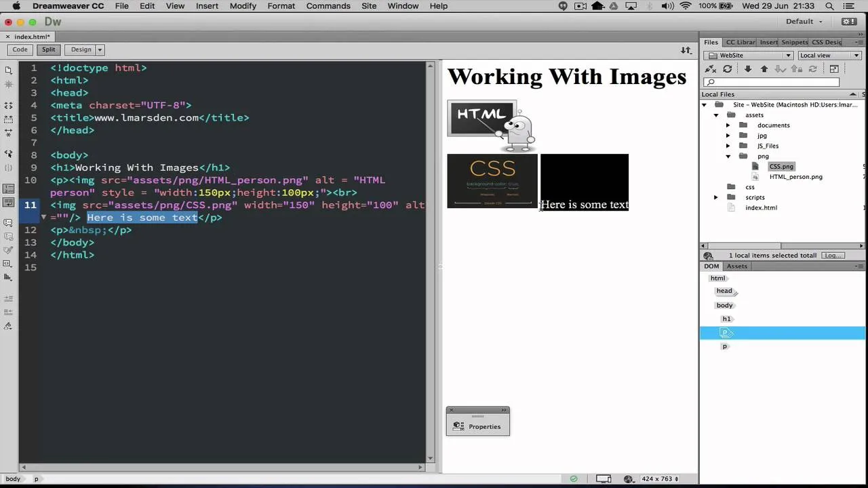Screen dimensions: 868x488
Task: Collapse the code block on line 11
Action: click(x=43, y=217)
